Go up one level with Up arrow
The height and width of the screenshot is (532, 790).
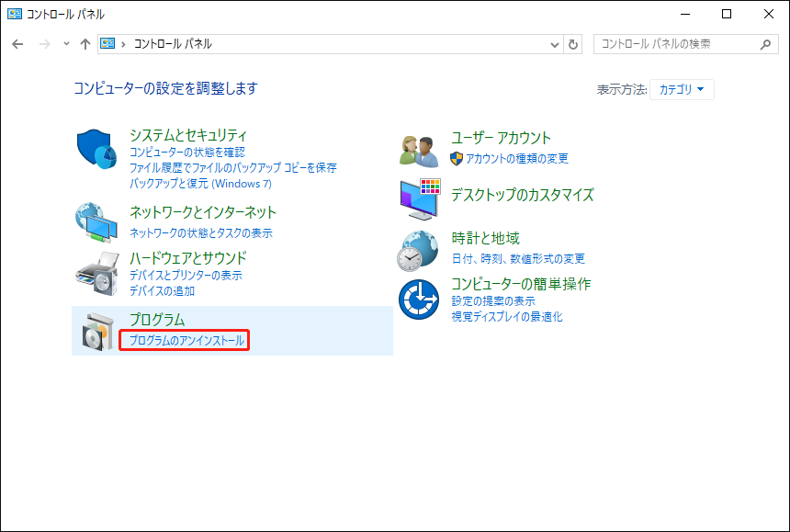coord(85,44)
